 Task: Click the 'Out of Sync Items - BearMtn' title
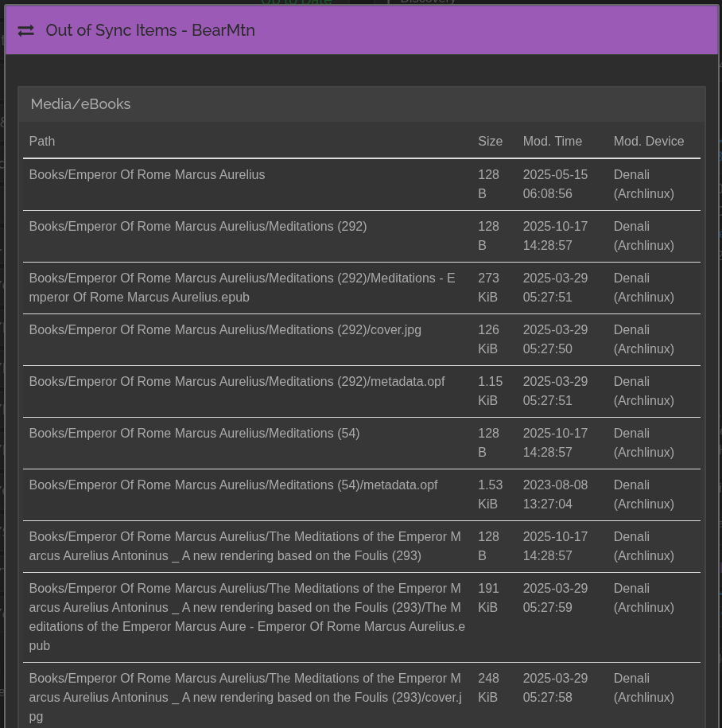point(150,30)
